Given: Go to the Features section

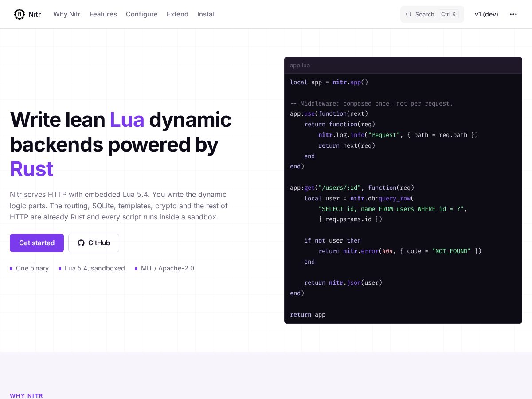Looking at the screenshot, I should click(x=103, y=14).
